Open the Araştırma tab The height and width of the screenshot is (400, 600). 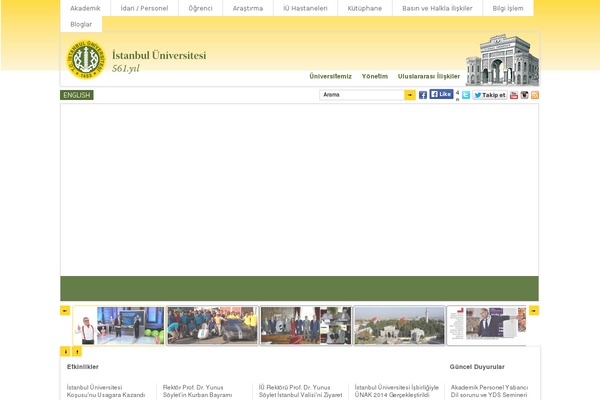(248, 8)
